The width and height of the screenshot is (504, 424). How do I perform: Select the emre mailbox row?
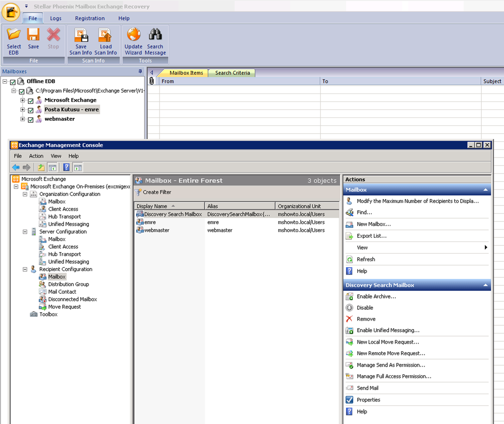click(237, 222)
